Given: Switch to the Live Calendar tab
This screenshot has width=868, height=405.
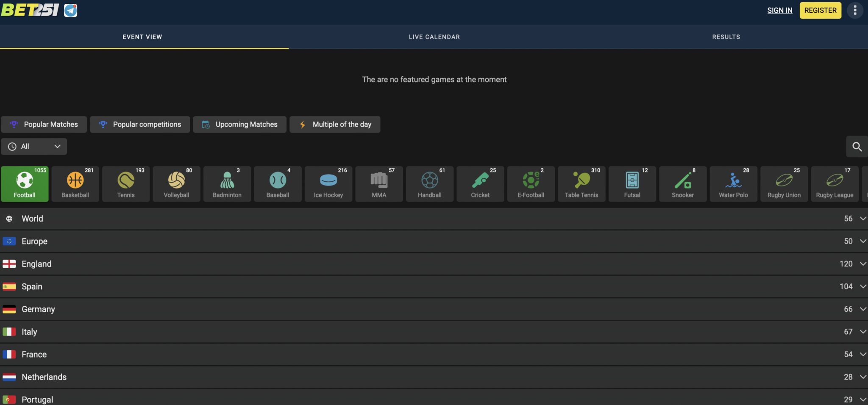Looking at the screenshot, I should (434, 37).
